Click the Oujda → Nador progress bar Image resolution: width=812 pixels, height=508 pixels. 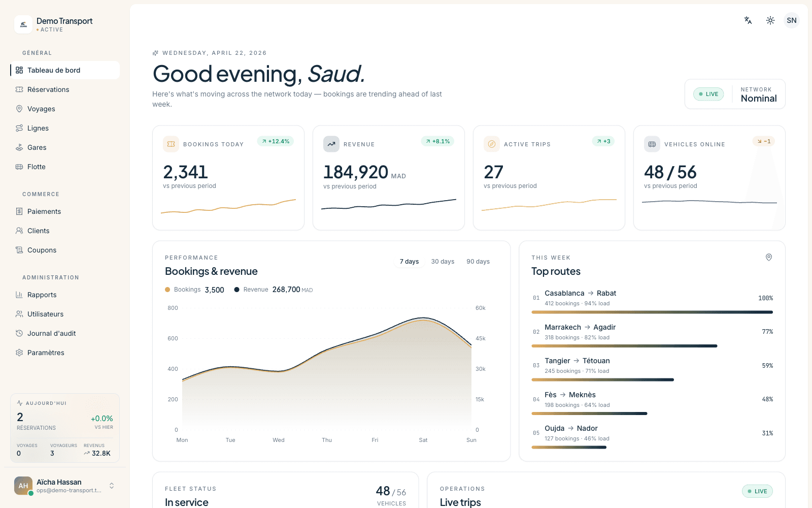(x=569, y=447)
